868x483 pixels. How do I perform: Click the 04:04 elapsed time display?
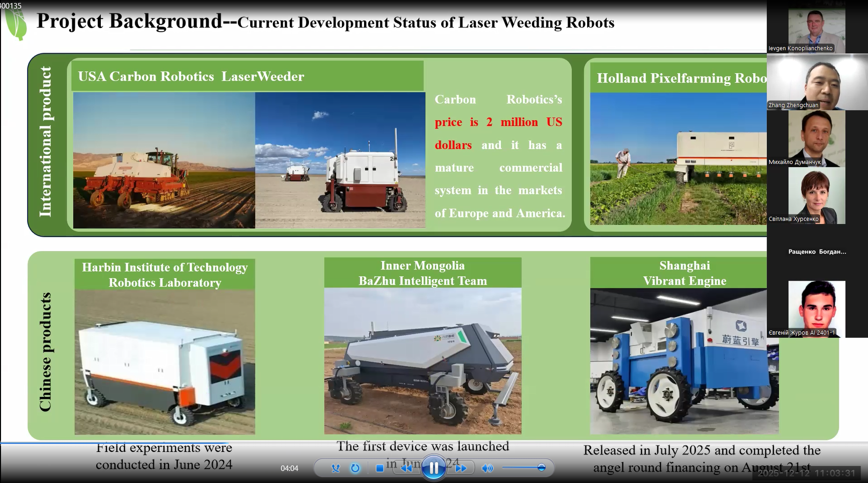click(289, 468)
